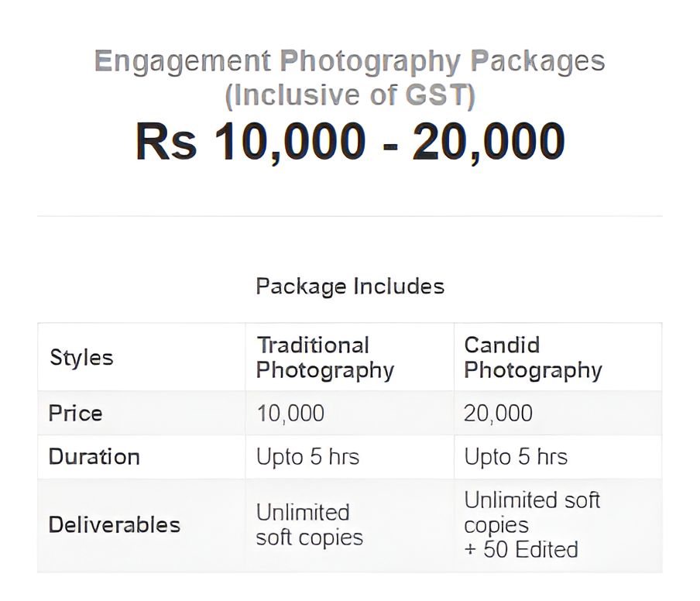This screenshot has height=601, width=700.
Task: Click Upto 5 hrs under Candid Photography
Action: click(x=516, y=457)
